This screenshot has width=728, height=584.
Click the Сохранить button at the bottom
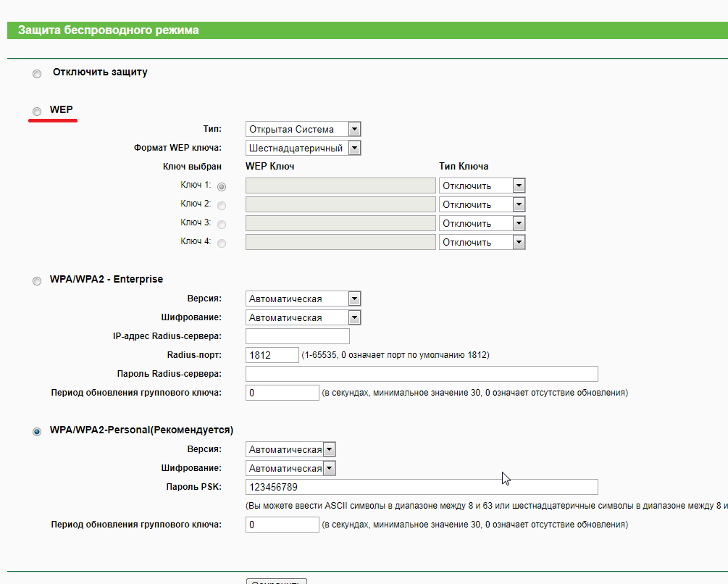[x=277, y=581]
